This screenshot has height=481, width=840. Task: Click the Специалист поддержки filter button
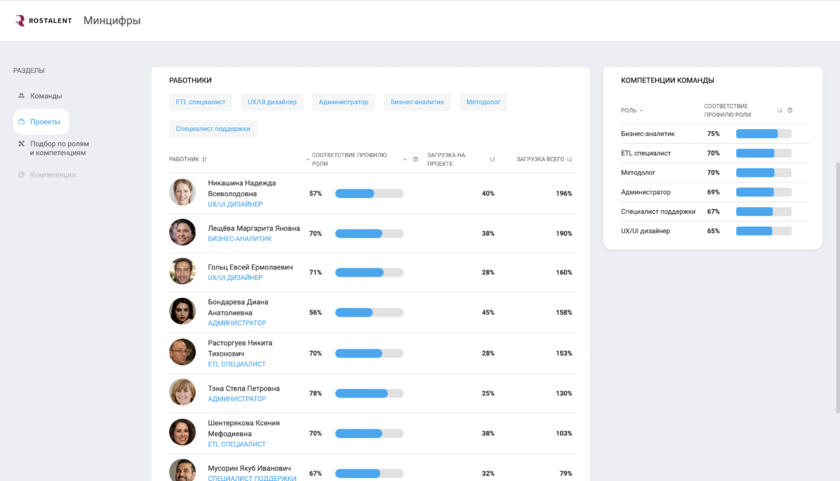click(213, 129)
